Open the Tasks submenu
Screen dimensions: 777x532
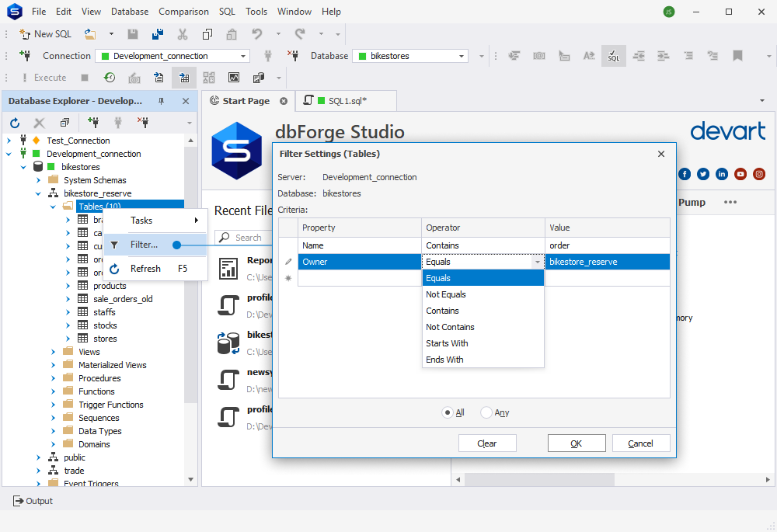155,221
